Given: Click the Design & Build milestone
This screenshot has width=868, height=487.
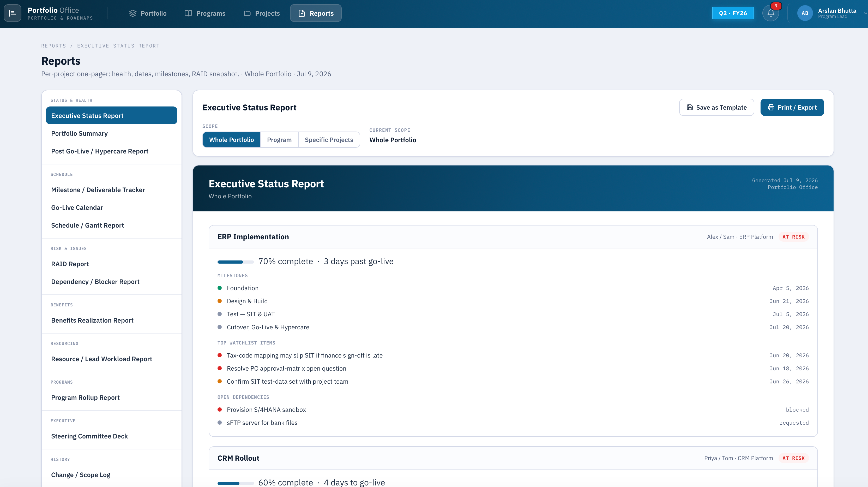Looking at the screenshot, I should 513,301.
